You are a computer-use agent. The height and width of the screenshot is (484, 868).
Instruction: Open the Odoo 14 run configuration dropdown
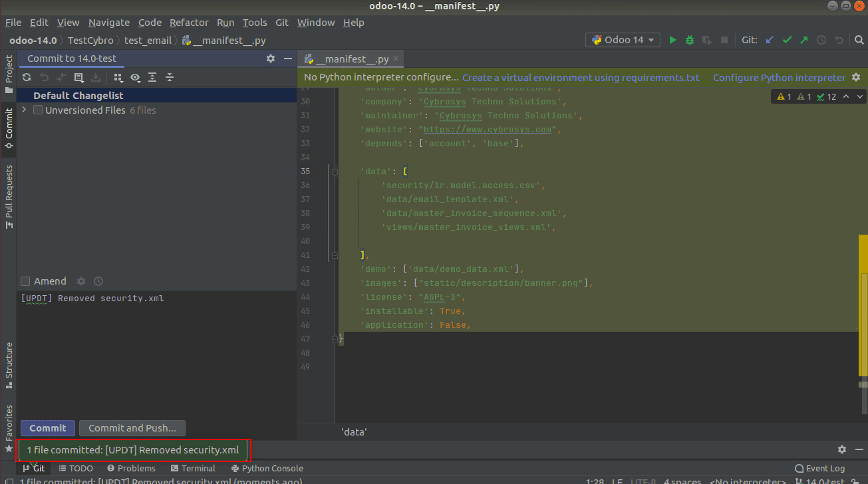coord(623,40)
